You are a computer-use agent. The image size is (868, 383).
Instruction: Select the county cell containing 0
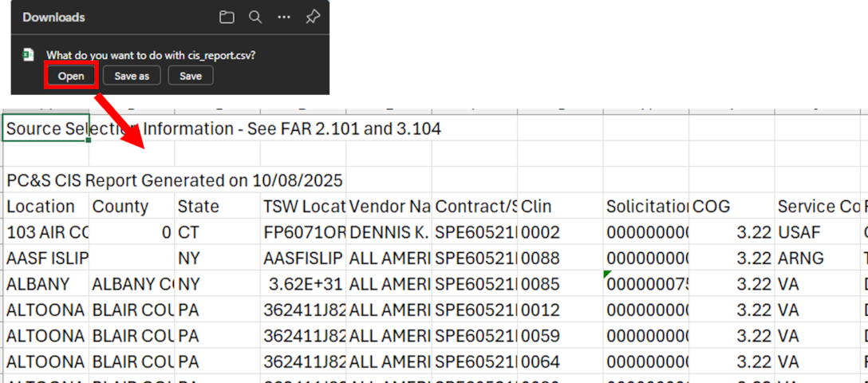[132, 232]
